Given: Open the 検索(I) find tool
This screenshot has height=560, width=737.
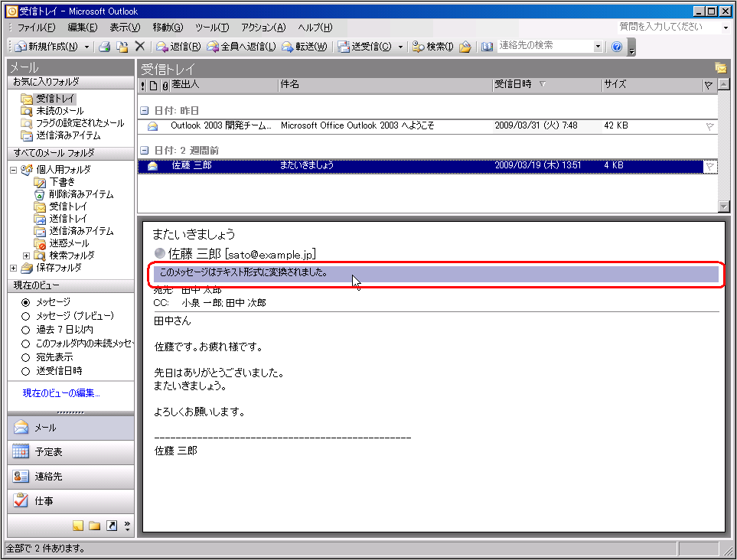Looking at the screenshot, I should (x=432, y=47).
